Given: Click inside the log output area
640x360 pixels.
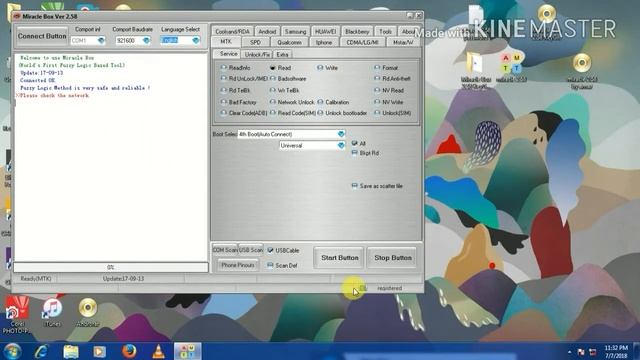Looking at the screenshot, I should pyautogui.click(x=111, y=157).
